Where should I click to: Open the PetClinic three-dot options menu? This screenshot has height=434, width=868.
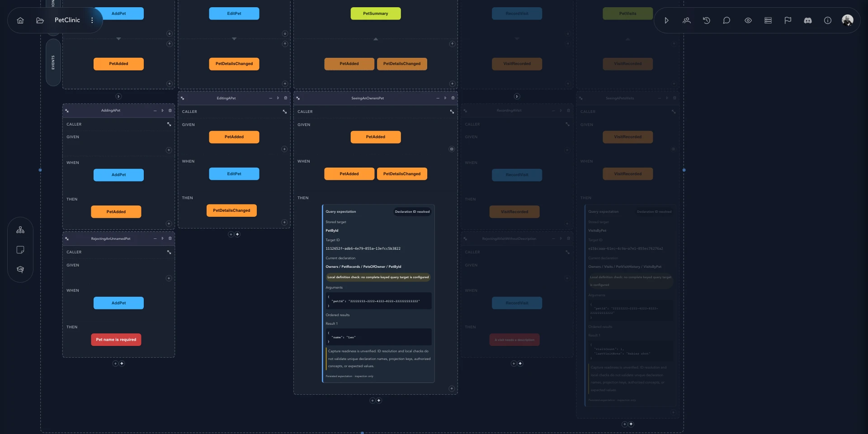(92, 20)
